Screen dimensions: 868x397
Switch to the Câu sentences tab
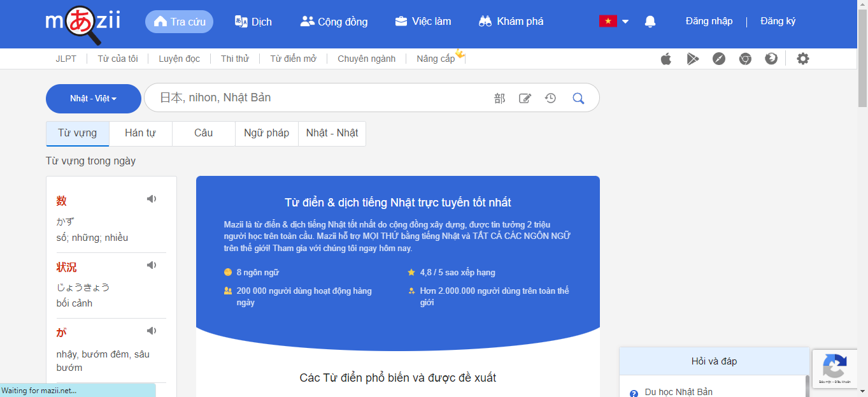204,133
